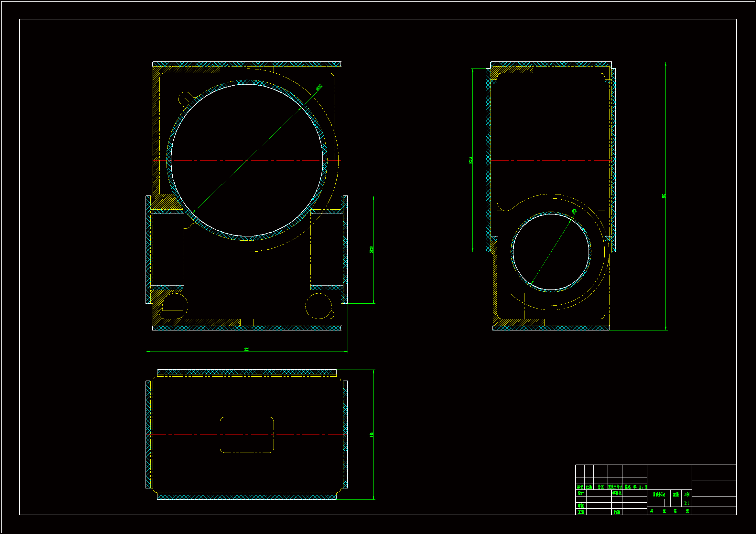This screenshot has height=534, width=756.
Task: Click the 审核 row label
Action: pos(581,505)
